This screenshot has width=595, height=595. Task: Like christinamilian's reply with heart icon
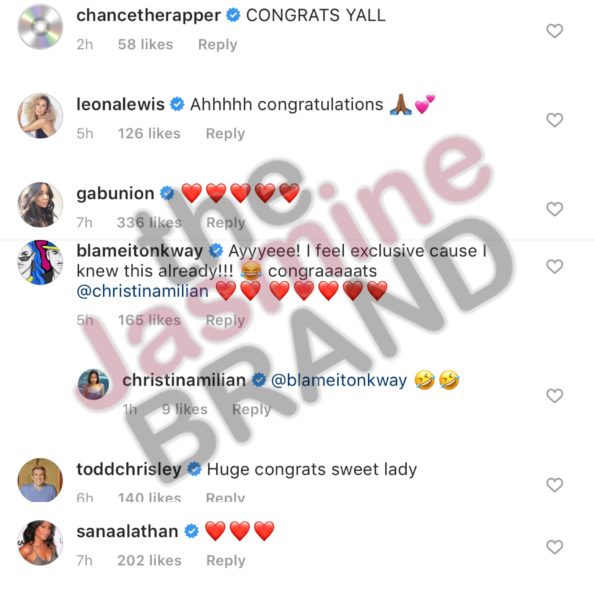click(554, 396)
